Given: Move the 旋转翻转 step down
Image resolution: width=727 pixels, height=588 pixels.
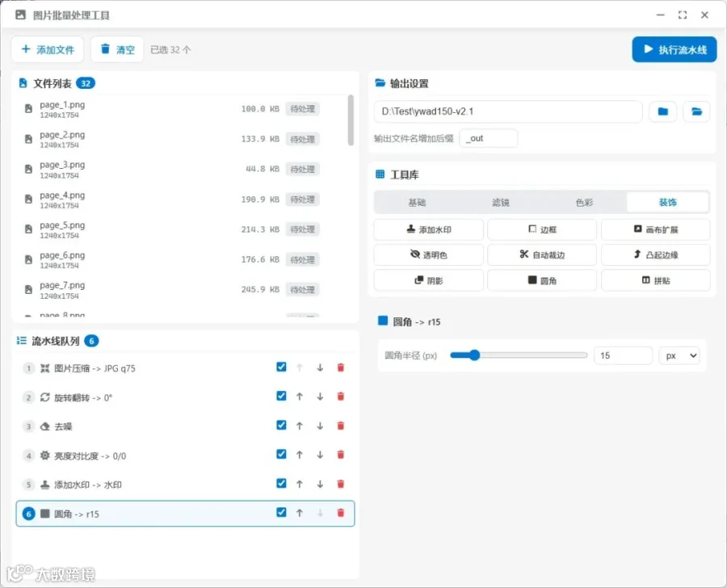Looking at the screenshot, I should coord(320,397).
